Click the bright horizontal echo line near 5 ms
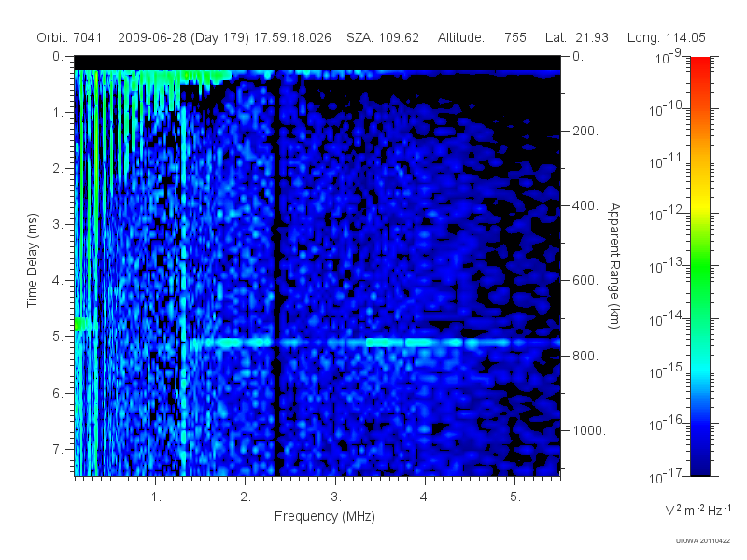The width and height of the screenshot is (747, 560). (x=374, y=343)
